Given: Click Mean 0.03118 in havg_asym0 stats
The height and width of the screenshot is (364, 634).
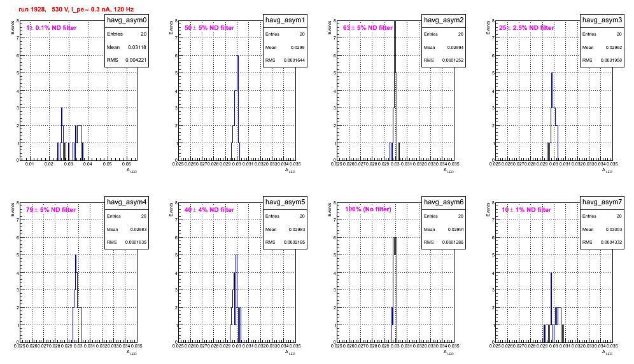Looking at the screenshot, I should [127, 47].
